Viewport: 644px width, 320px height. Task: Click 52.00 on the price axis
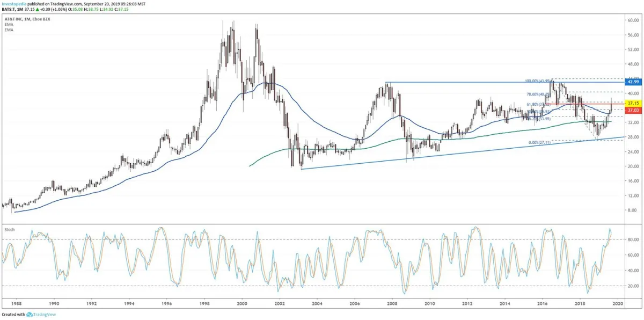[632, 49]
